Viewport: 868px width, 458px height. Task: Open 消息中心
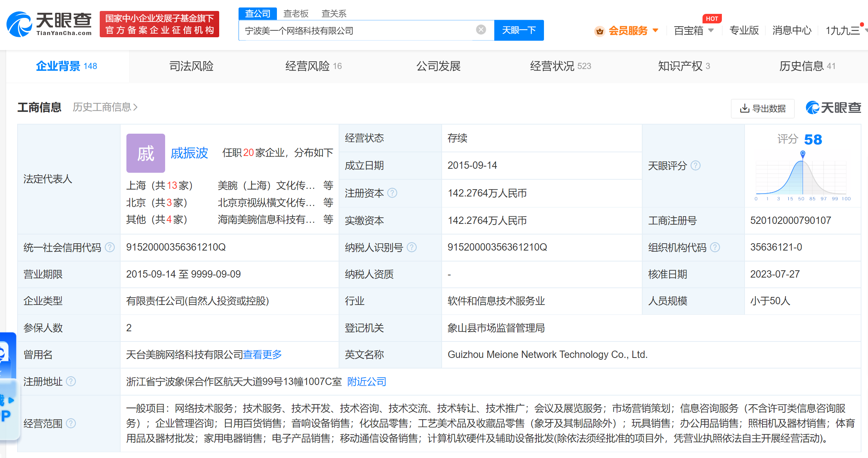point(792,30)
